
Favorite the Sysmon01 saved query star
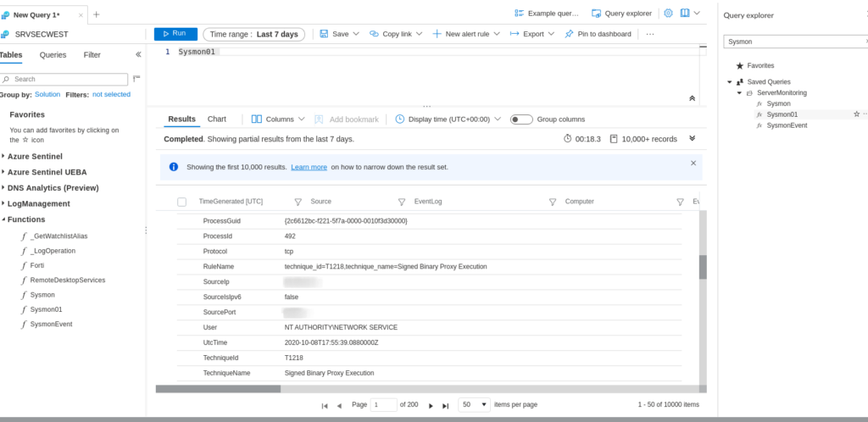click(856, 114)
